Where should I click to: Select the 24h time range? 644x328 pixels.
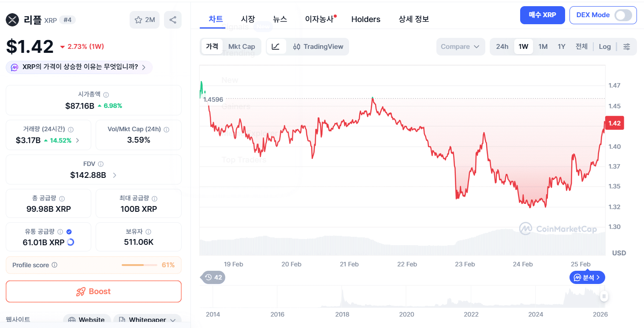(502, 47)
